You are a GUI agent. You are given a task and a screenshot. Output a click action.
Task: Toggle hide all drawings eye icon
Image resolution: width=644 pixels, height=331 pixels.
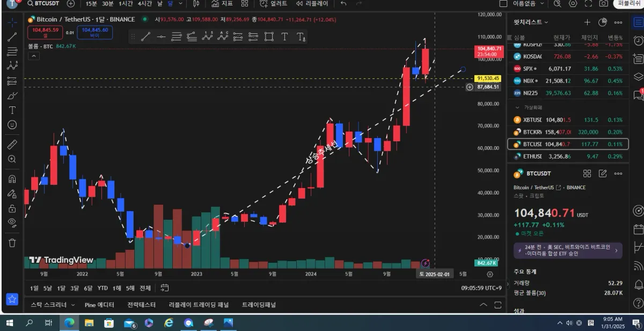(x=12, y=222)
